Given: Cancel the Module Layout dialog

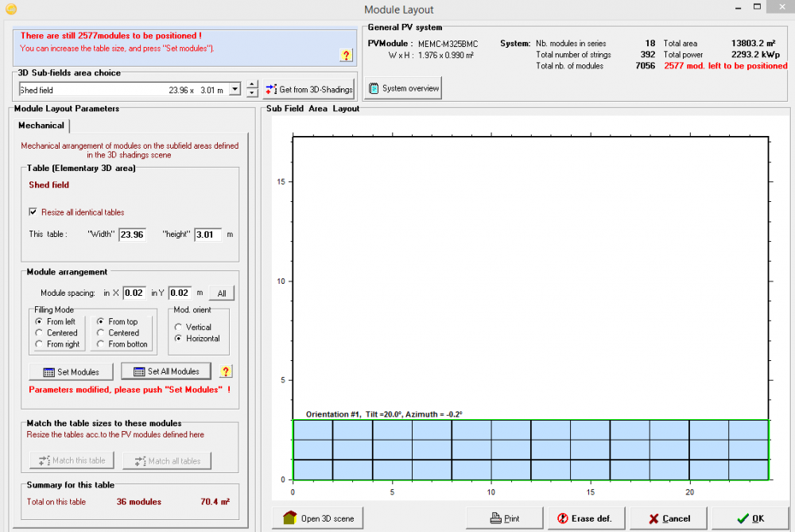Looking at the screenshot, I should 669,518.
